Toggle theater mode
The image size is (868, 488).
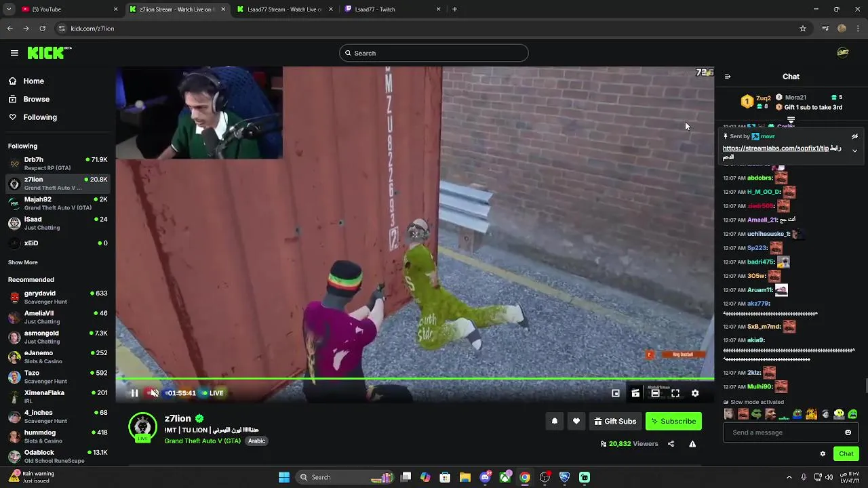[x=655, y=393]
